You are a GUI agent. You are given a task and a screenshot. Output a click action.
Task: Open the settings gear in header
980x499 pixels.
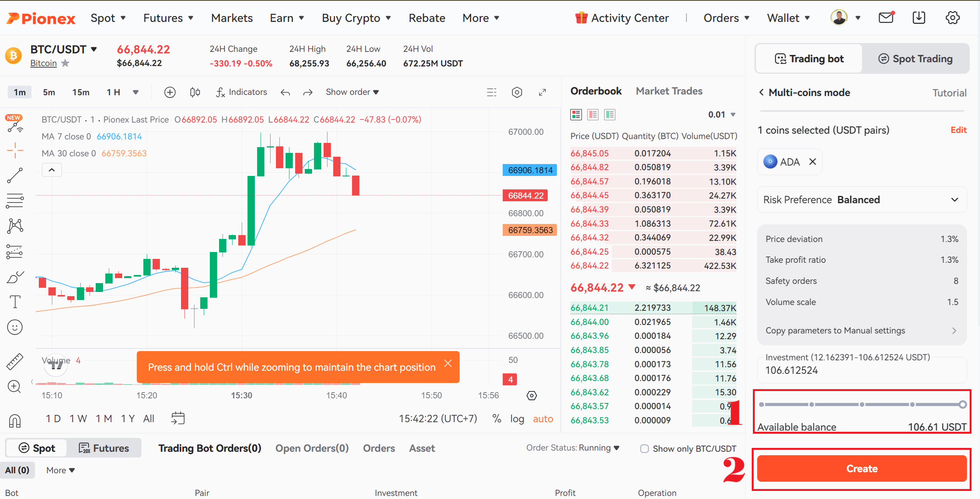click(952, 18)
